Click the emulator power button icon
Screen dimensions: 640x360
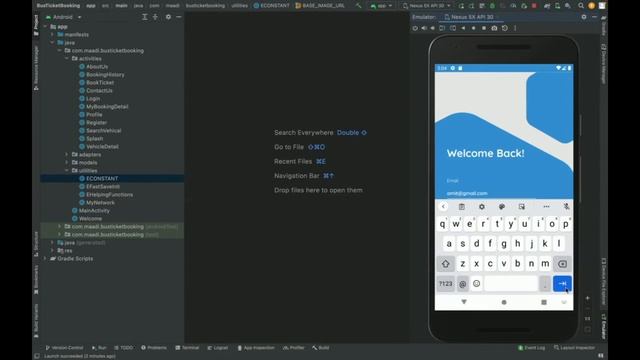point(415,28)
